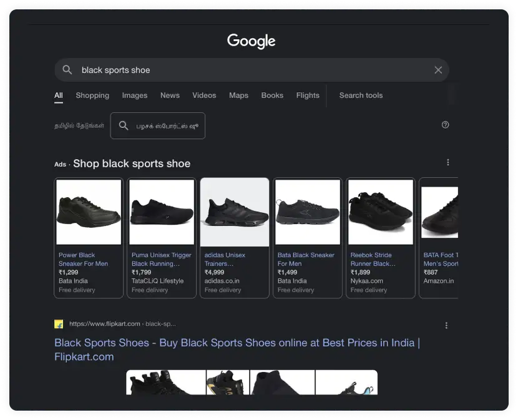Open Power Black Sneaker For Men image

(x=89, y=212)
